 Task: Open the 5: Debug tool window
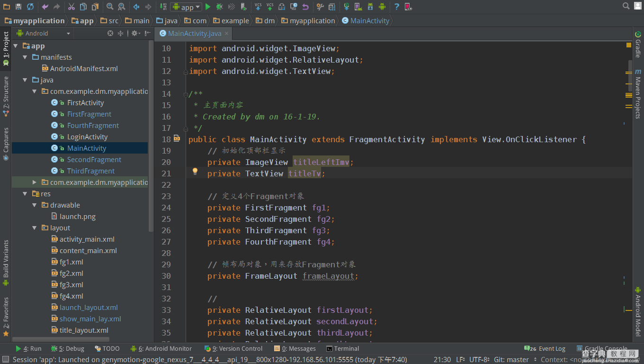point(67,348)
